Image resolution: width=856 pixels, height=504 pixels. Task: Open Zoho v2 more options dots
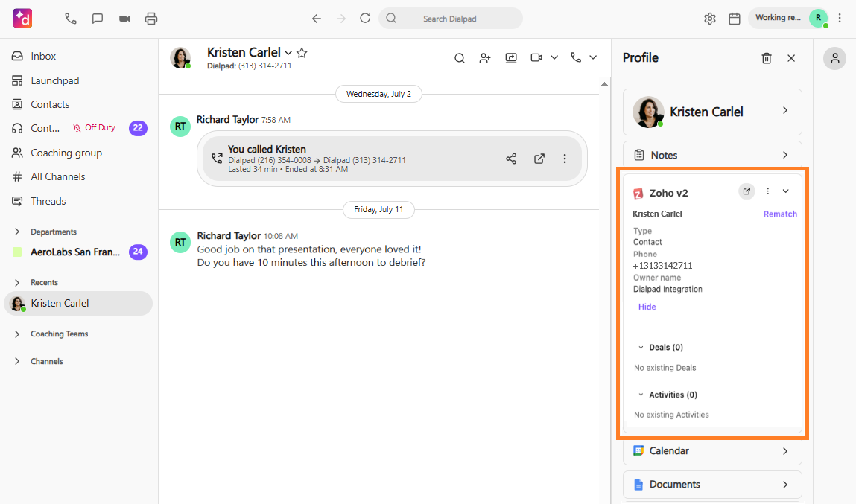(767, 191)
